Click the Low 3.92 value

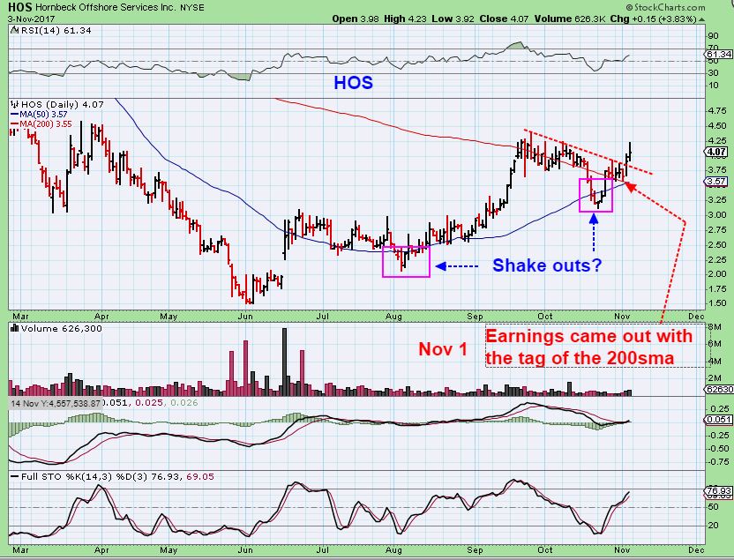pyautogui.click(x=453, y=19)
